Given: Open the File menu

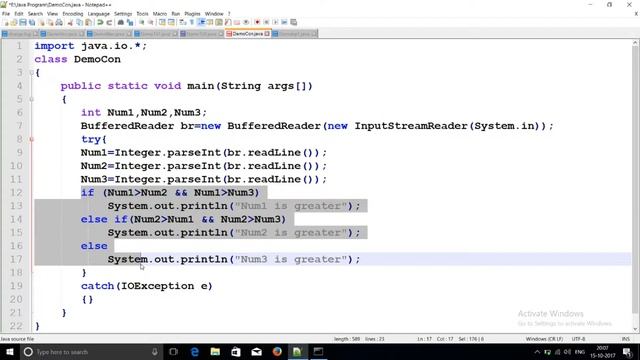Looking at the screenshot, I should [6, 13].
